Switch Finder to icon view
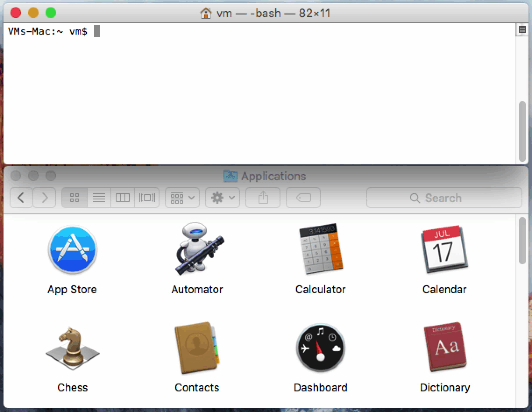This screenshot has width=532, height=412. [74, 198]
